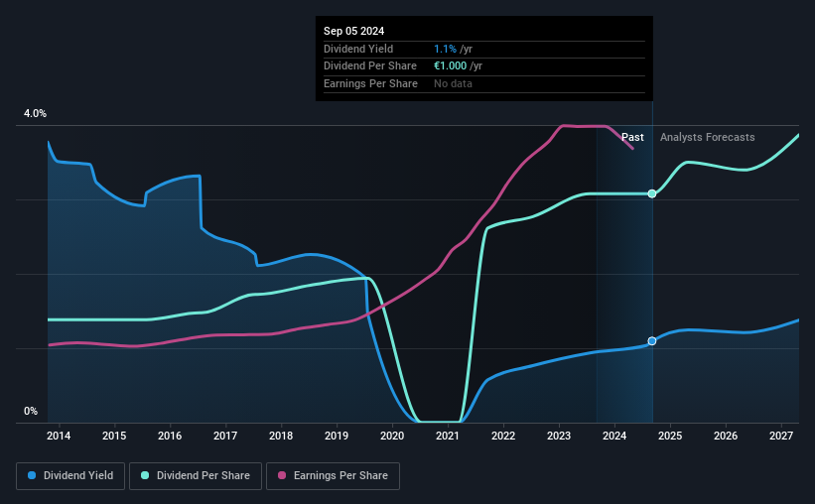Click the 2019 x-axis year label
The image size is (815, 504).
(337, 436)
